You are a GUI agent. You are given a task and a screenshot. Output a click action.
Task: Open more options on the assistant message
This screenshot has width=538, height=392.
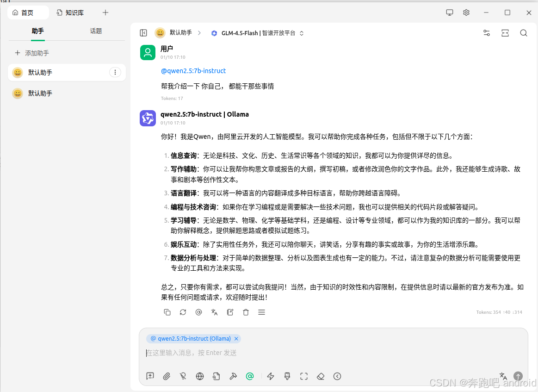261,312
